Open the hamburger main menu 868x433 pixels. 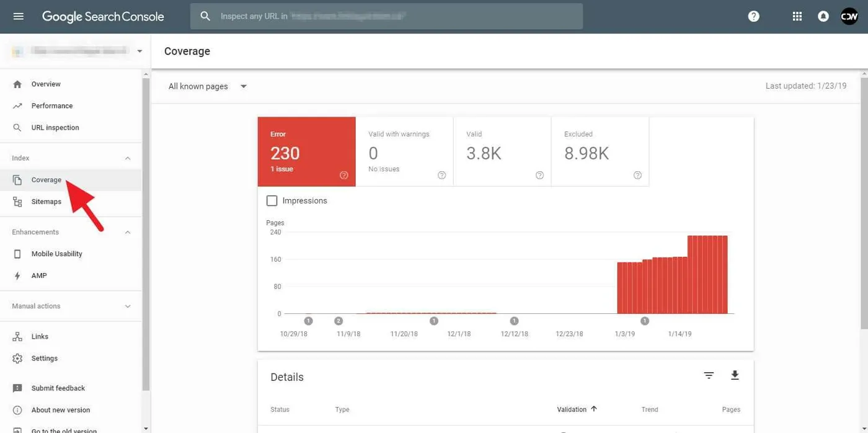click(18, 16)
